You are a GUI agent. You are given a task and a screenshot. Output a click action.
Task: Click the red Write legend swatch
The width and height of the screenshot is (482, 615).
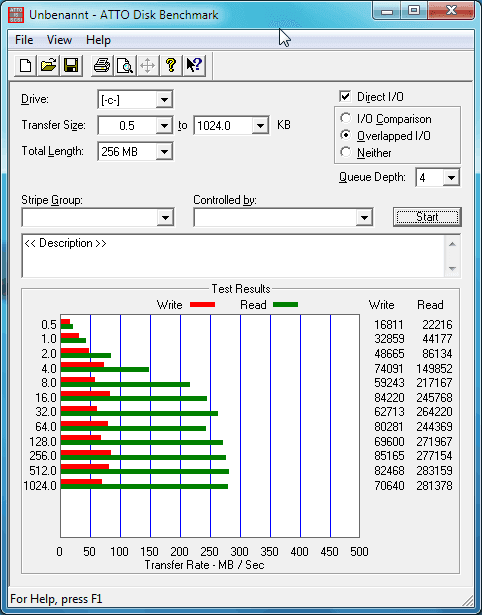click(202, 304)
